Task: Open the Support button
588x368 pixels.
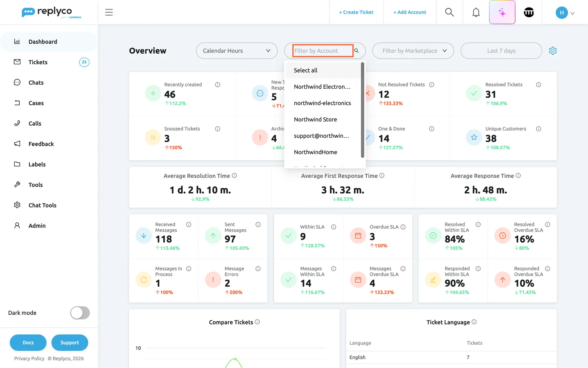Action: [x=70, y=342]
